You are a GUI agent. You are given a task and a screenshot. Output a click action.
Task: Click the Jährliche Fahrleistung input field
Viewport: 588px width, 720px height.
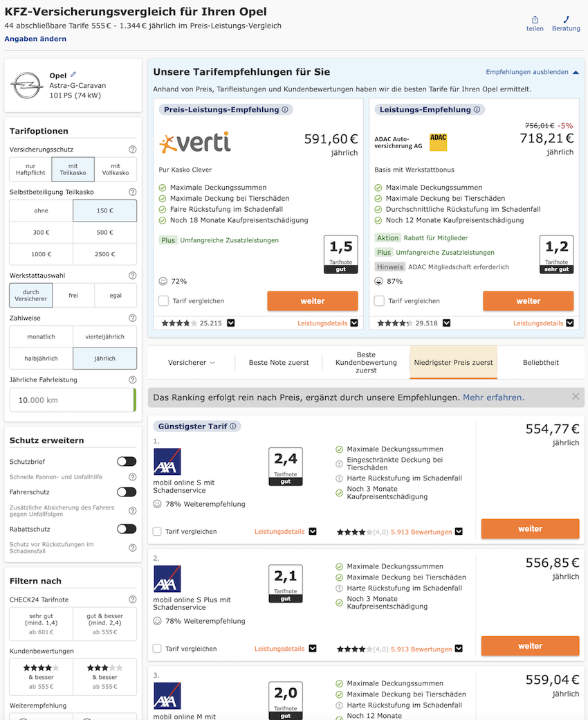73,400
